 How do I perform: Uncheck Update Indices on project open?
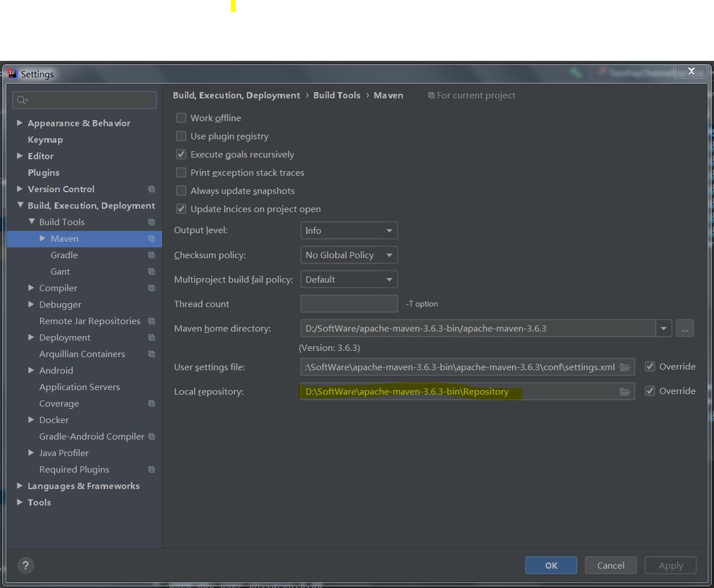coord(181,209)
